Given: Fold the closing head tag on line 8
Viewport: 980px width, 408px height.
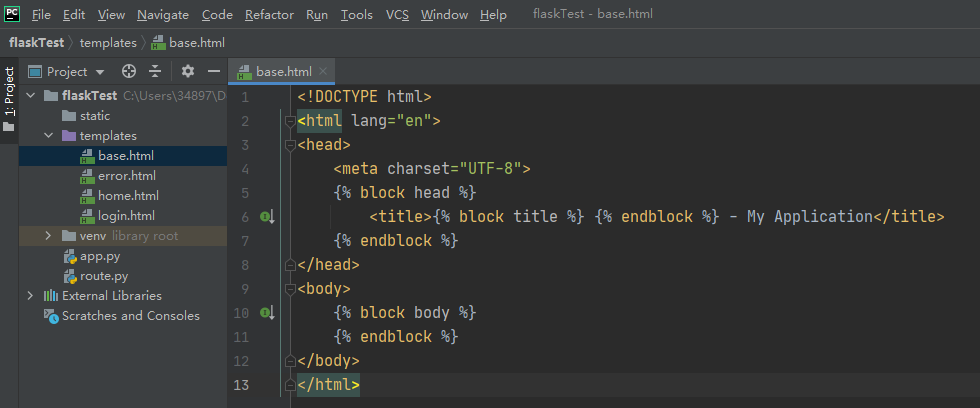Looking at the screenshot, I should tap(290, 265).
